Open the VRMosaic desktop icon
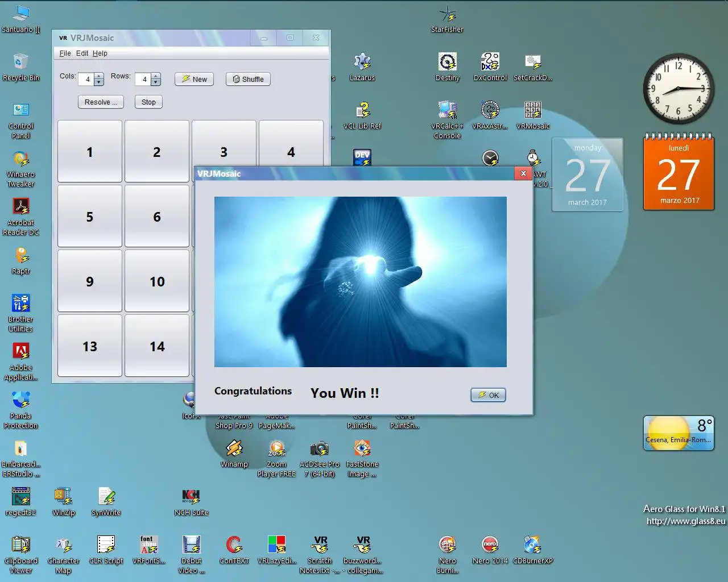 pyautogui.click(x=533, y=115)
